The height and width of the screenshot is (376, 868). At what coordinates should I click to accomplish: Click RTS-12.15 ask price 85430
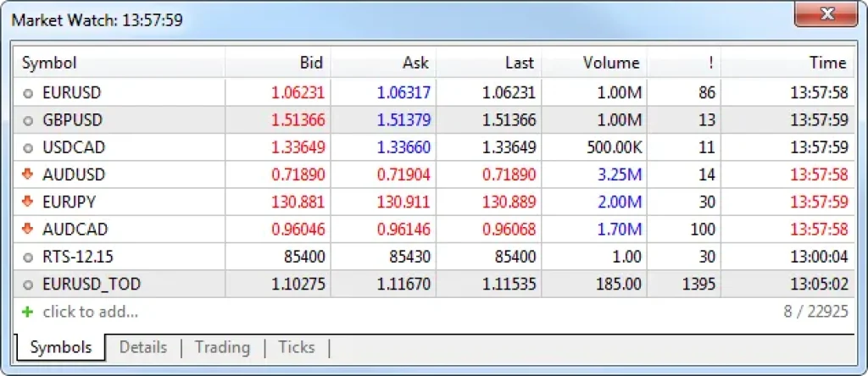[x=409, y=257]
